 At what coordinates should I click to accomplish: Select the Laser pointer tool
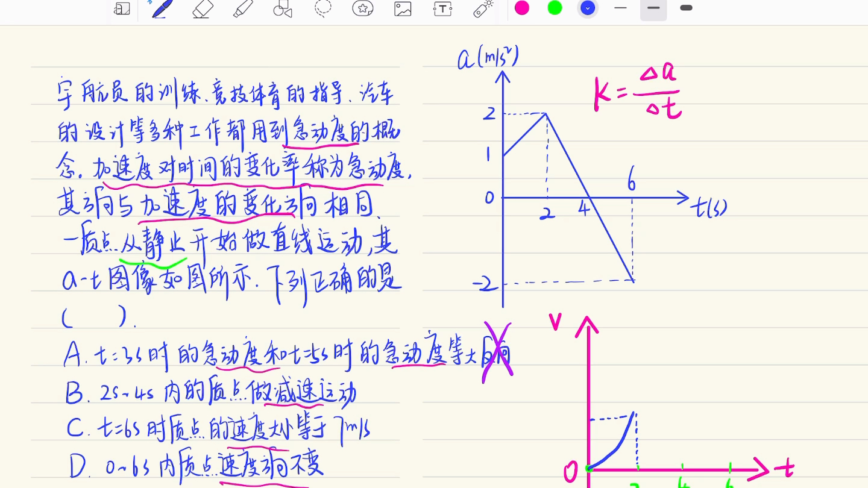point(483,8)
